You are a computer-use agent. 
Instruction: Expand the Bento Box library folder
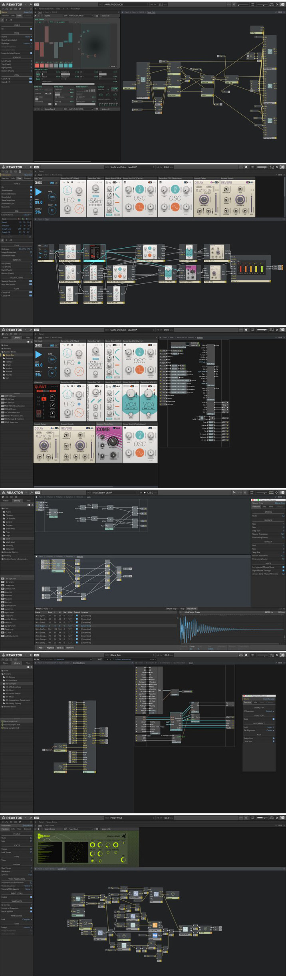10,355
